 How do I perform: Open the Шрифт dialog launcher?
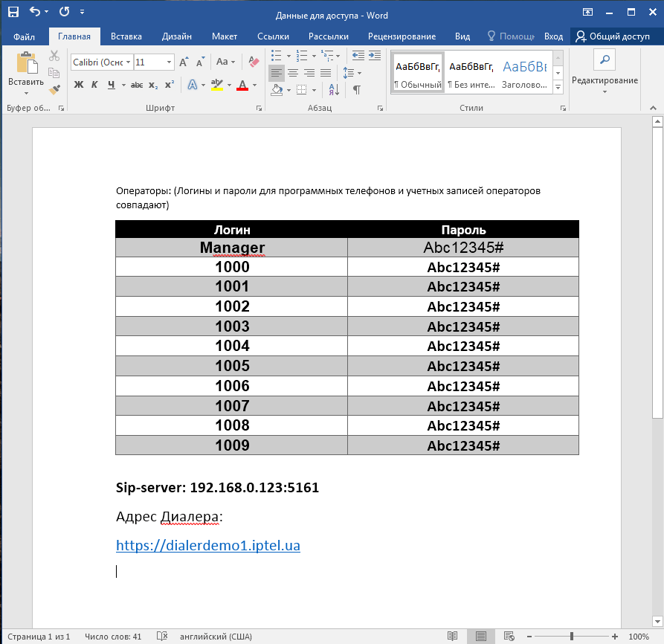[x=259, y=109]
